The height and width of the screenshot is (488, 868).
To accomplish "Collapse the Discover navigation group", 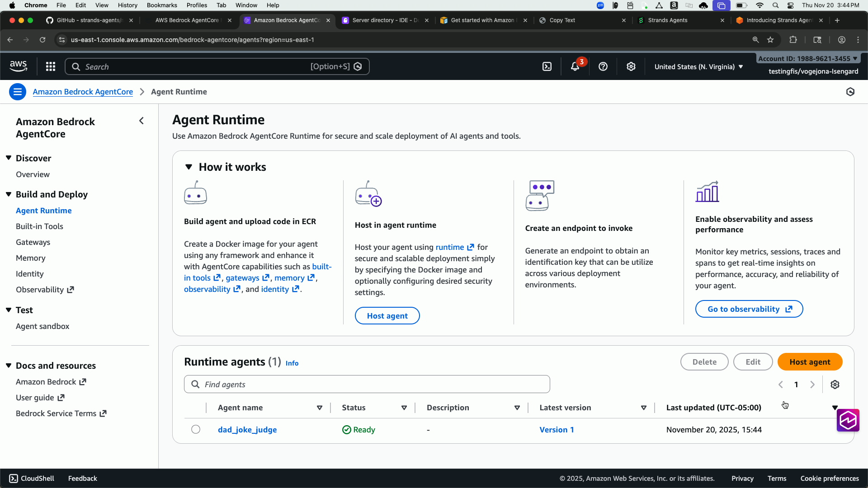I will pyautogui.click(x=9, y=158).
